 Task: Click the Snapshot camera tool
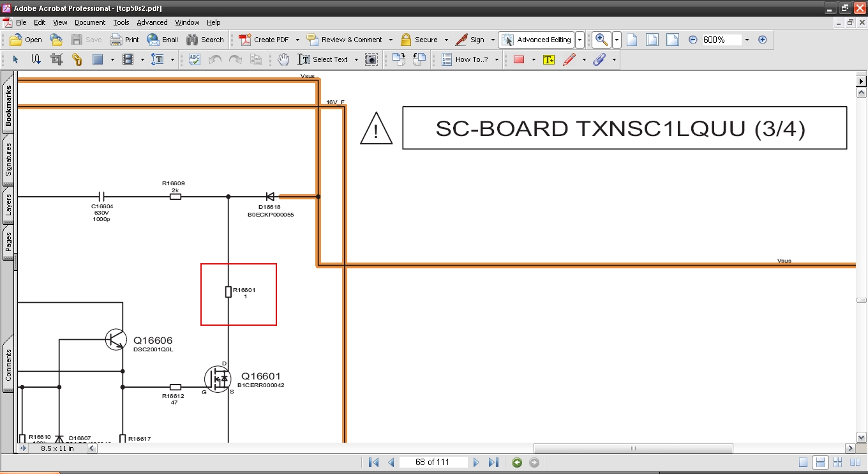[x=371, y=59]
